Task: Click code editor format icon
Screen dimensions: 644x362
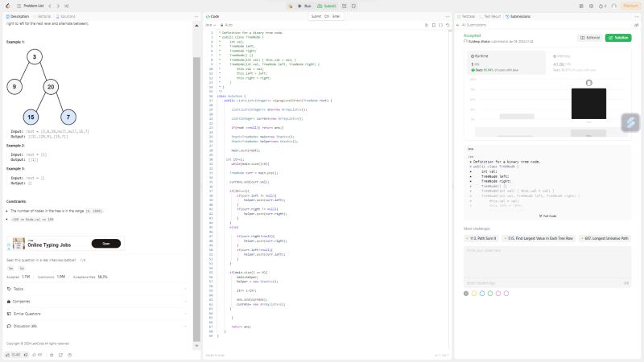Action: click(x=427, y=25)
